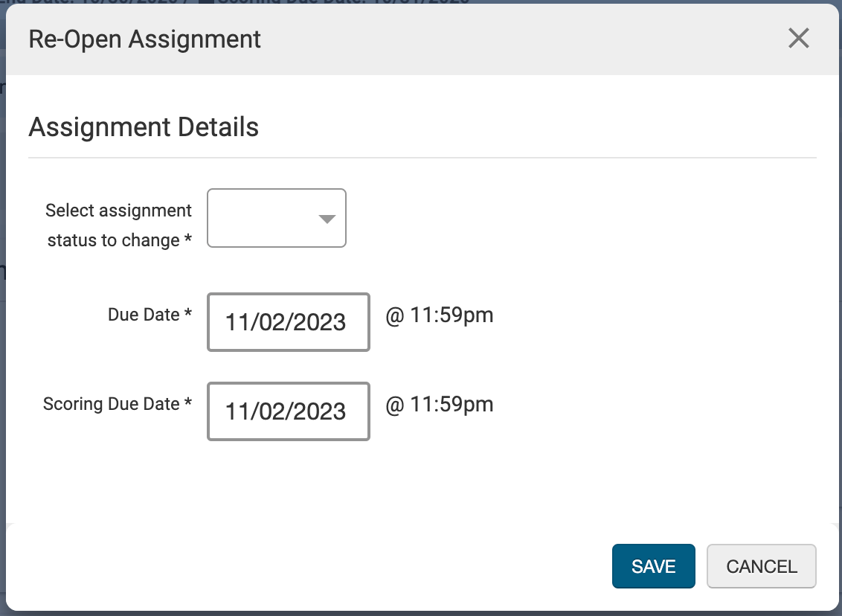Focus the Scoring Due Date field
Screen dimensions: 842x616
pyautogui.click(x=288, y=411)
